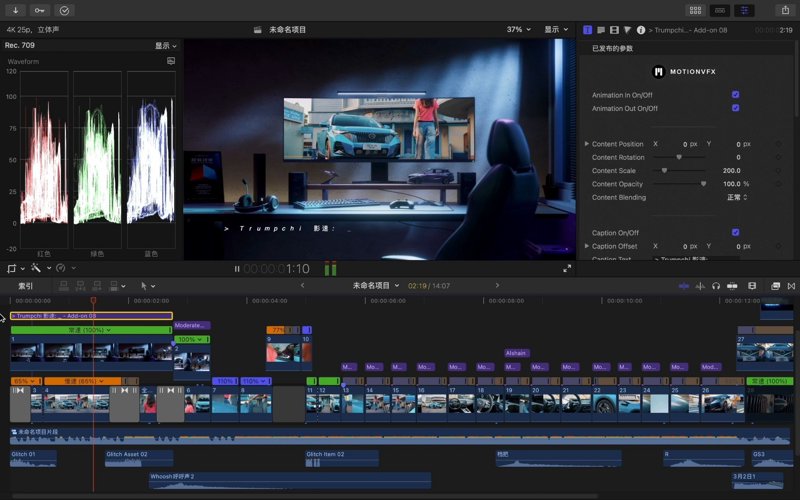Click the viewer clapper project icon
The width and height of the screenshot is (800, 500).
tap(258, 30)
